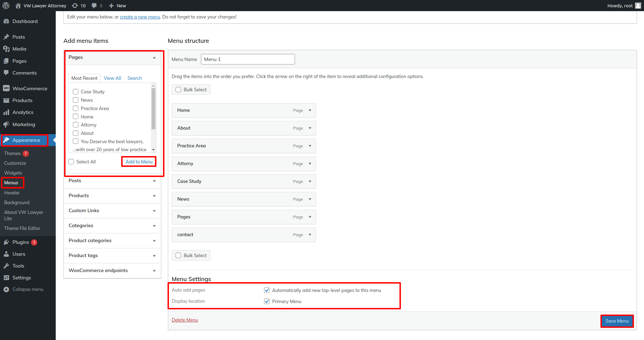Click the Analytics bar chart icon

pyautogui.click(x=6, y=112)
